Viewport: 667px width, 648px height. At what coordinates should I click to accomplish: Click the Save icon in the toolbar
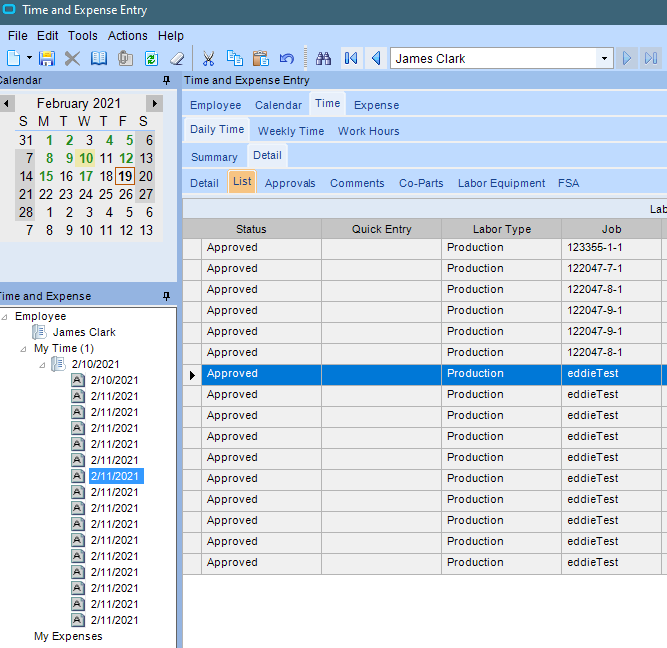point(46,59)
